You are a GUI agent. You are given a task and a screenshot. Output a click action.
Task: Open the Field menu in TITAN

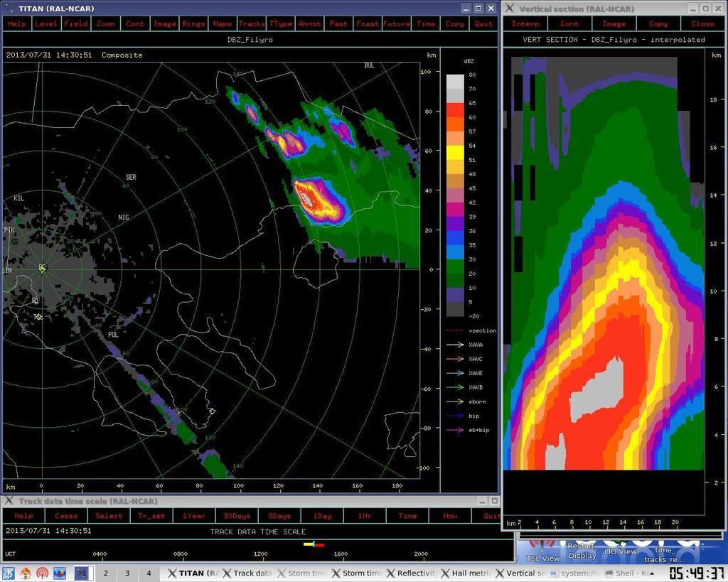[75, 23]
